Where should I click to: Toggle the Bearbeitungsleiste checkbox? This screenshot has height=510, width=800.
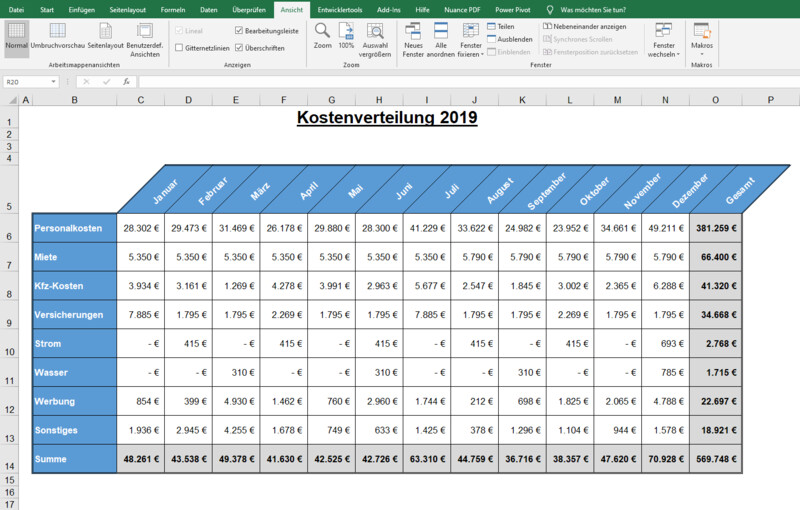(x=239, y=31)
